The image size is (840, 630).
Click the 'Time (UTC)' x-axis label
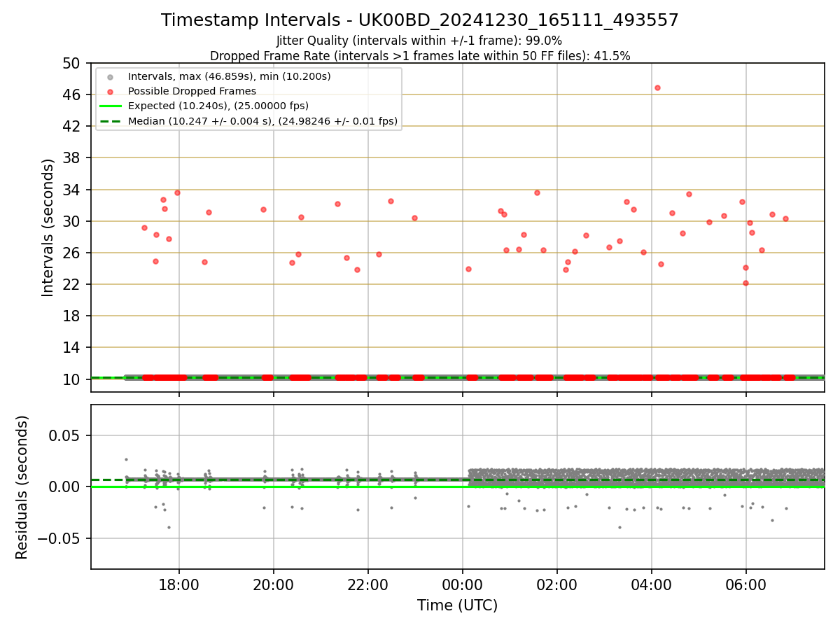pos(457,605)
